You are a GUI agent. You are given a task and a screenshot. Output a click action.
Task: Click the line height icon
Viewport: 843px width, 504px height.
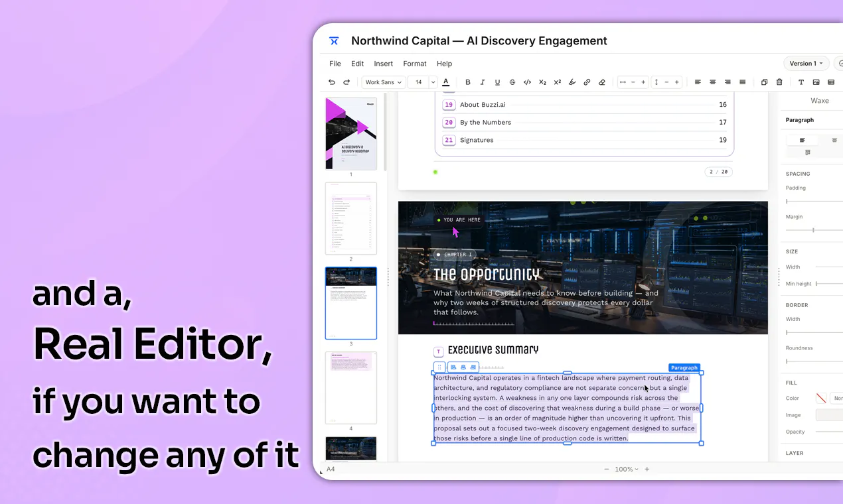point(656,82)
